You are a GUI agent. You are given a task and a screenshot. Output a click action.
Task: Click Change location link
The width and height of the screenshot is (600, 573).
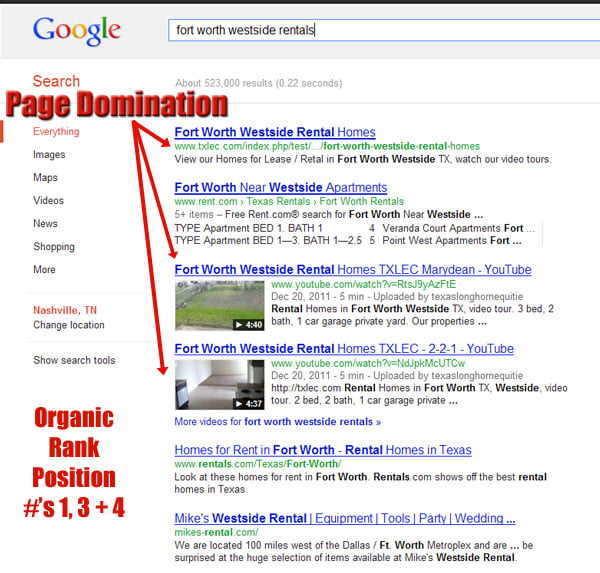[x=68, y=325]
